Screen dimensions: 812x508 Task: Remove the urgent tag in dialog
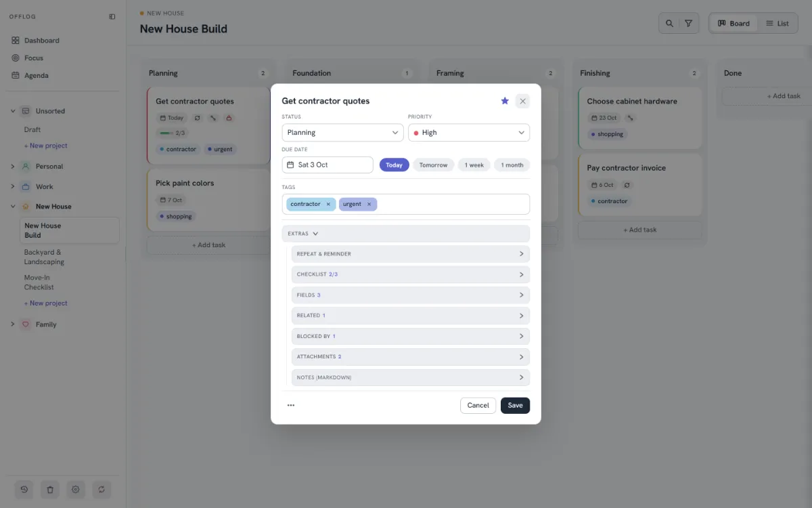(369, 204)
